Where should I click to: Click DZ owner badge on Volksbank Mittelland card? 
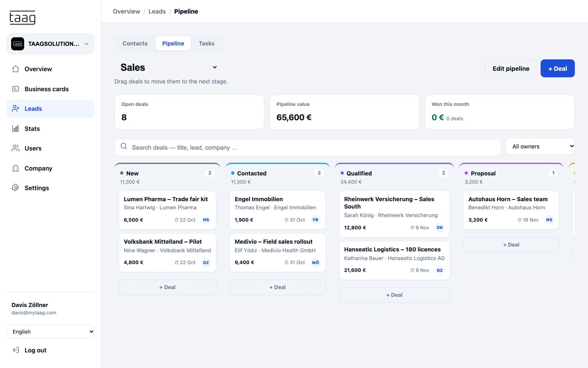pos(206,262)
